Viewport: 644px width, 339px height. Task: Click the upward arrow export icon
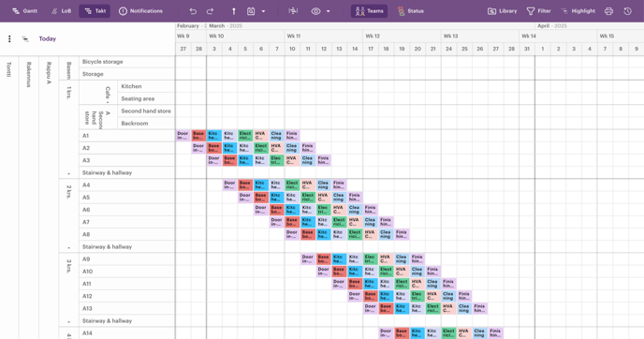click(x=234, y=11)
